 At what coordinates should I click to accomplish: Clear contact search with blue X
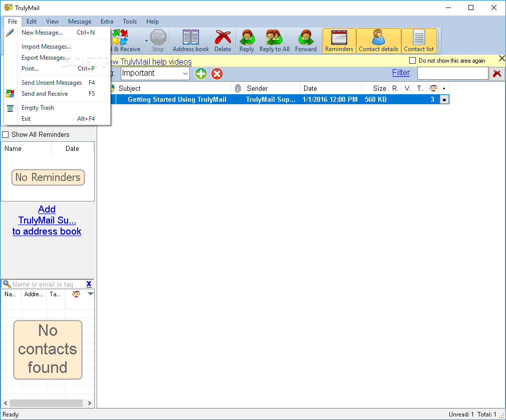(x=89, y=284)
